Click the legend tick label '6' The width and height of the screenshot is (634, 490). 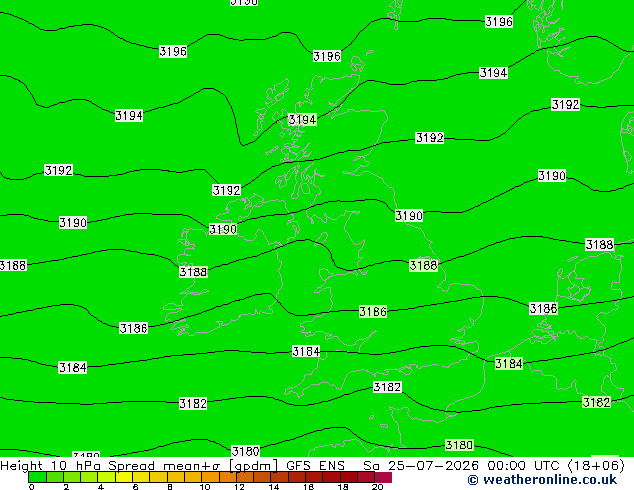coord(135,487)
